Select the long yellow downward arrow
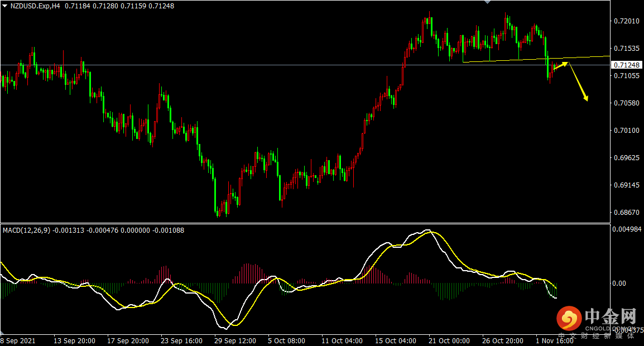This screenshot has width=644, height=346. [579, 83]
